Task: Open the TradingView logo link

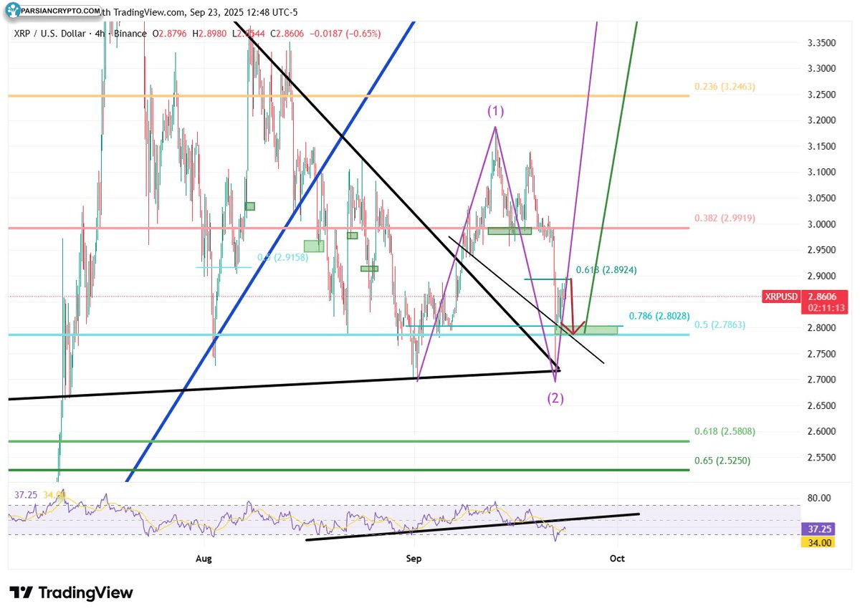Action: tap(72, 593)
